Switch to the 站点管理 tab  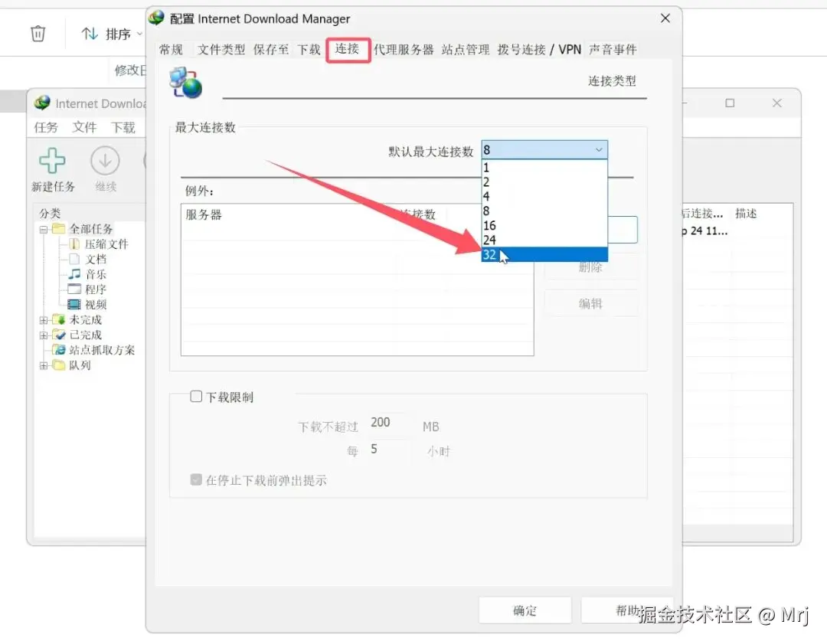tap(466, 50)
